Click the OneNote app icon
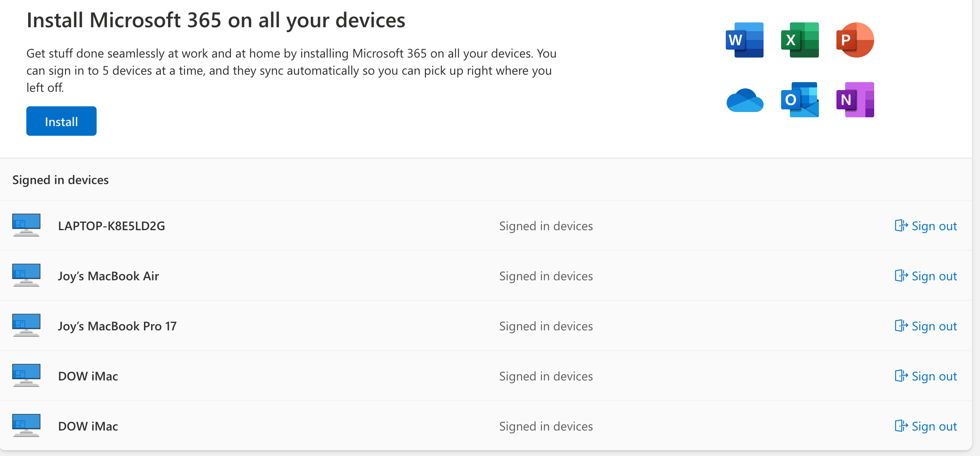Screen dimensions: 980x456 tap(855, 100)
